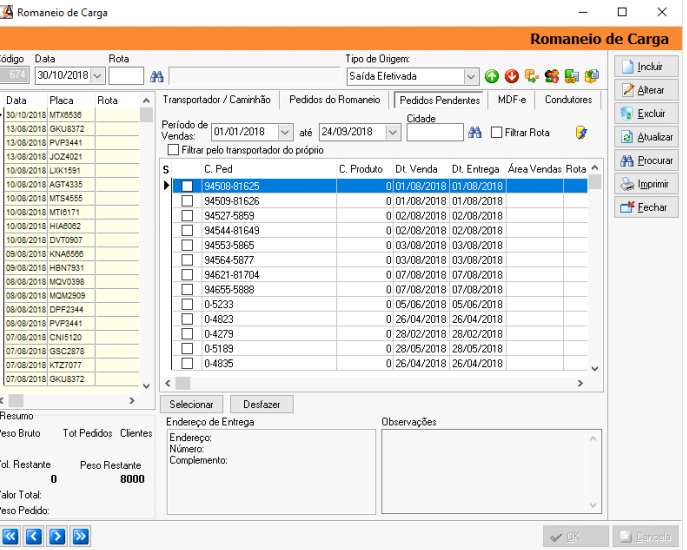
Task: Go to last record navigation arrow
Action: pos(81,536)
